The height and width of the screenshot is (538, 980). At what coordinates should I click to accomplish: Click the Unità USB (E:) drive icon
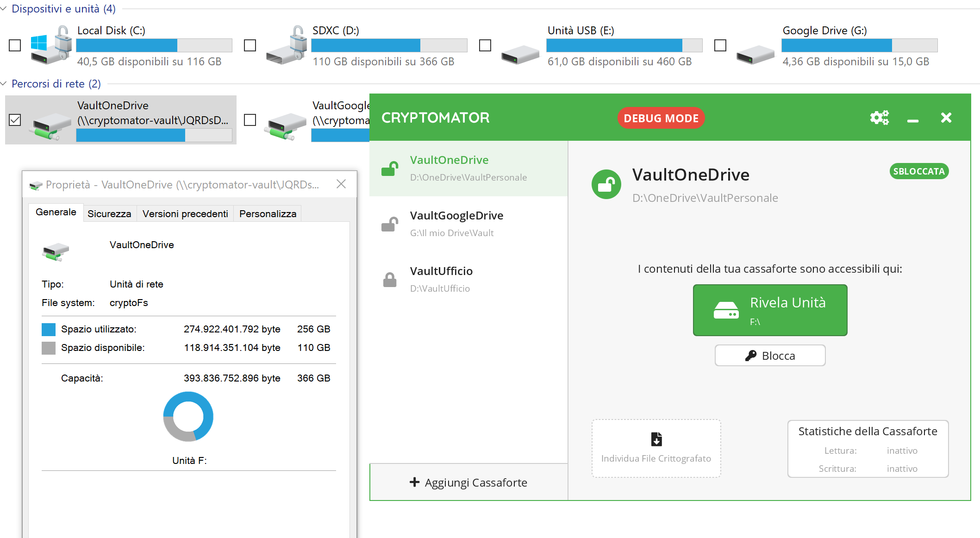(x=520, y=54)
